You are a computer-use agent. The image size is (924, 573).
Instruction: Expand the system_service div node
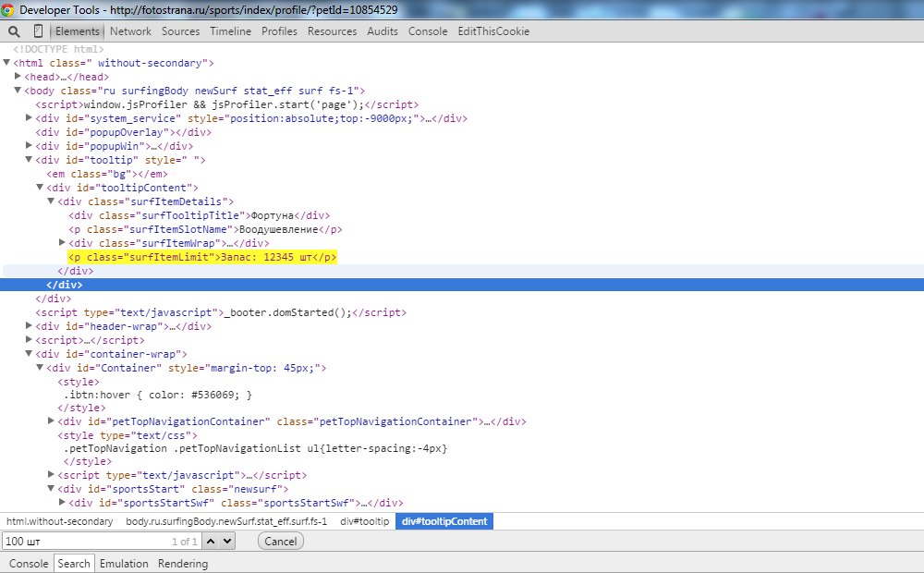tap(29, 118)
